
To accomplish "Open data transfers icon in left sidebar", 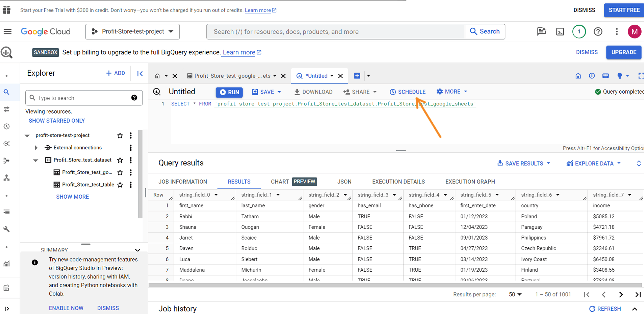I will [x=6, y=109].
